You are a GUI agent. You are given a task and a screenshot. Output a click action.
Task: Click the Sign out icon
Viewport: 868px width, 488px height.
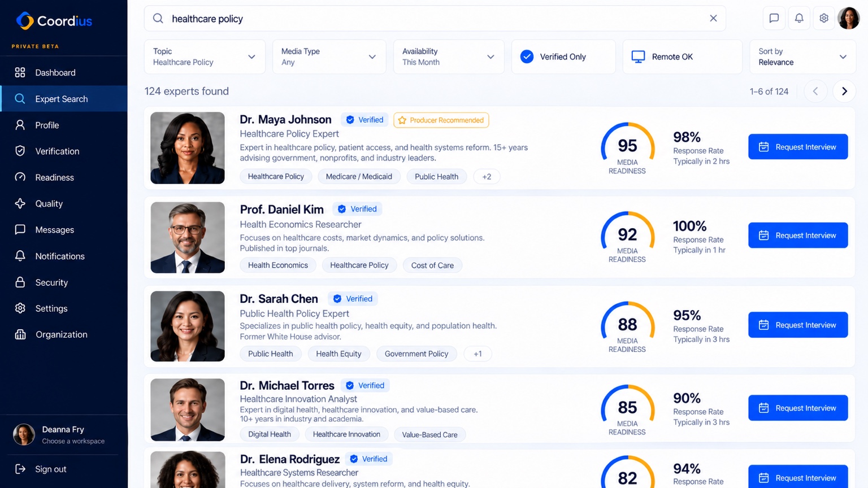coord(20,469)
